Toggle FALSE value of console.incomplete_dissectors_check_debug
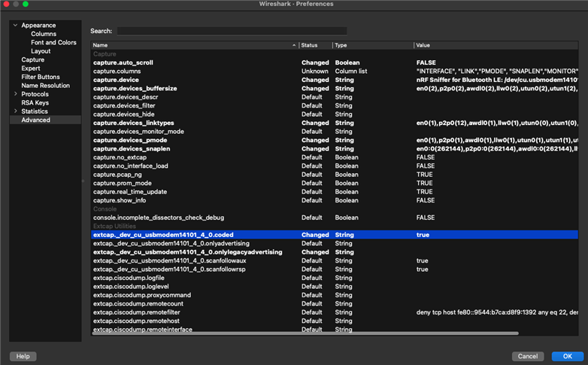The image size is (588, 365). pos(426,217)
